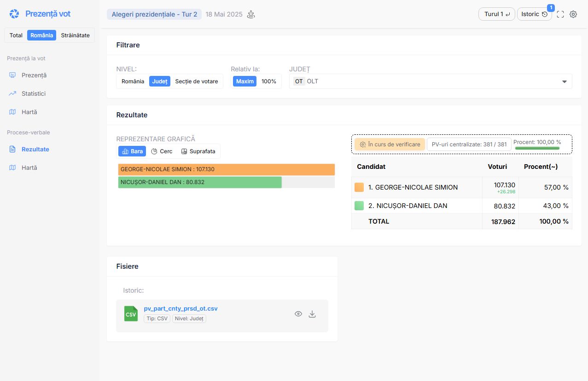
Task: Click the Candidat column header
Action: click(x=371, y=167)
